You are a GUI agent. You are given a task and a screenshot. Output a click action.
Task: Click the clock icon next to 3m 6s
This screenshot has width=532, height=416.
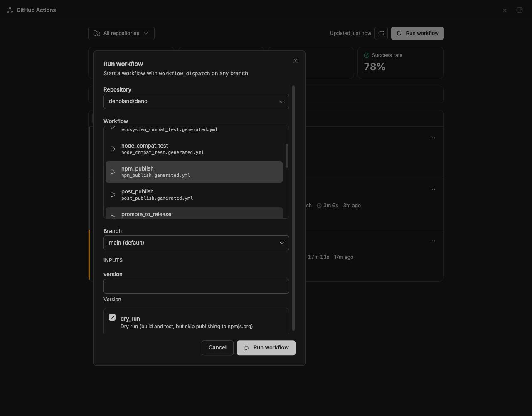(x=319, y=206)
